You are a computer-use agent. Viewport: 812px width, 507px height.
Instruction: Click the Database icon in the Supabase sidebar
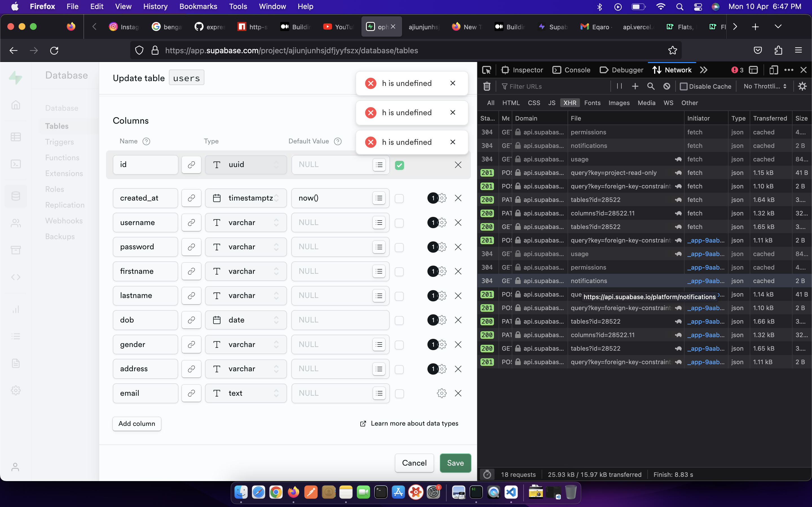16,196
